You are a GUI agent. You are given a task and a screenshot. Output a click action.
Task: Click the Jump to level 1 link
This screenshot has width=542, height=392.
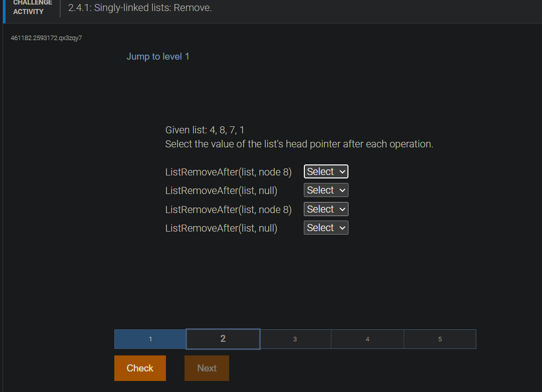coord(158,56)
